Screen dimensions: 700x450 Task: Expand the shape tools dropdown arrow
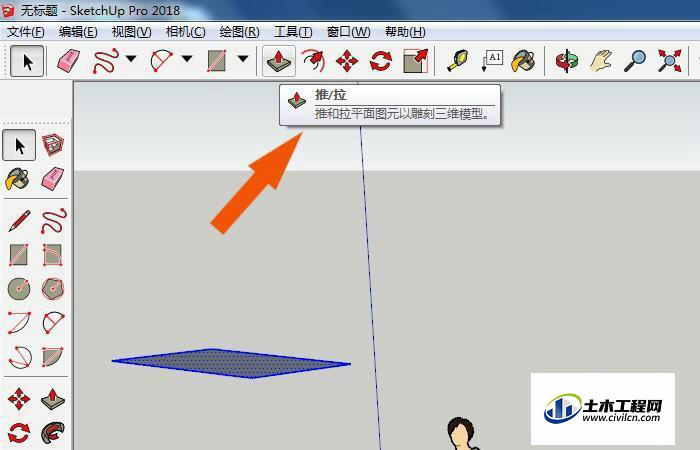243,58
